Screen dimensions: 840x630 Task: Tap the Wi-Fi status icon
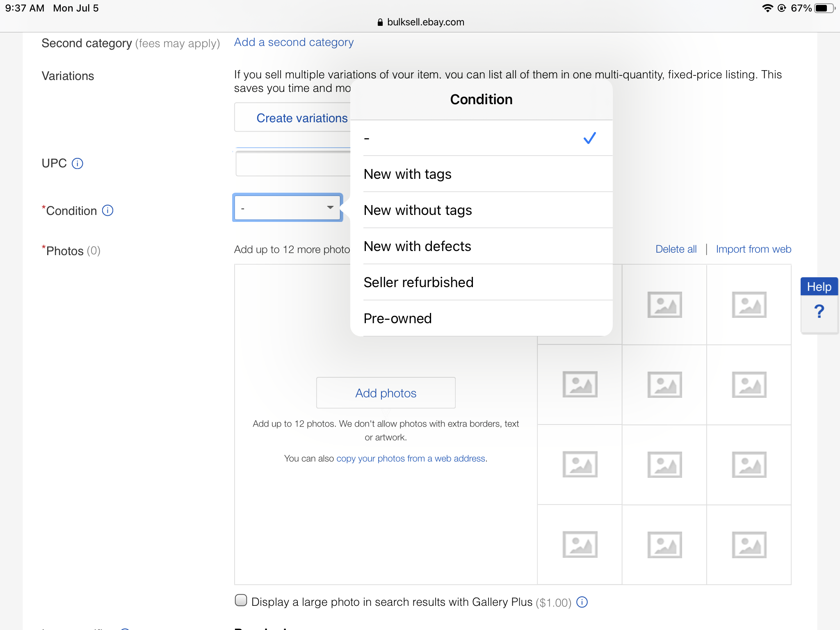click(767, 8)
